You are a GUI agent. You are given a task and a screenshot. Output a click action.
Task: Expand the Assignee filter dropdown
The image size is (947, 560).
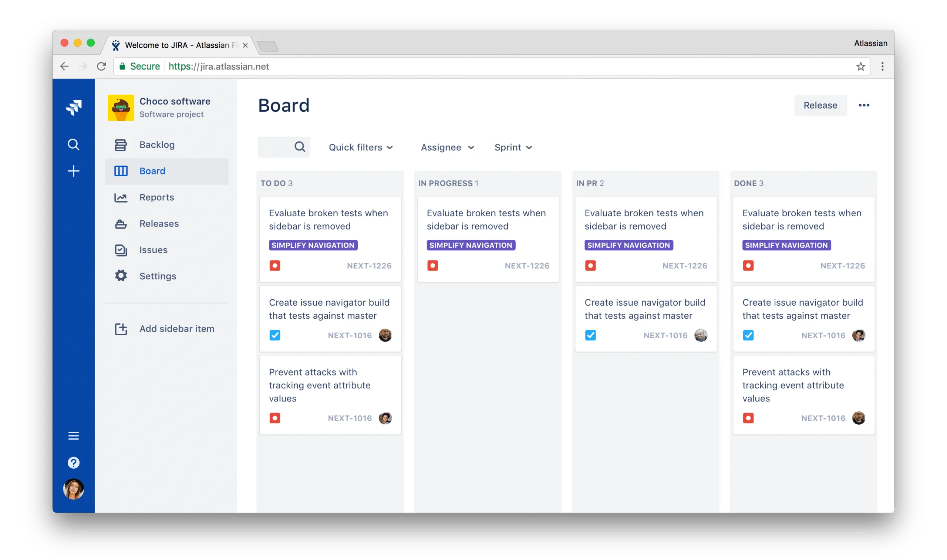(447, 147)
